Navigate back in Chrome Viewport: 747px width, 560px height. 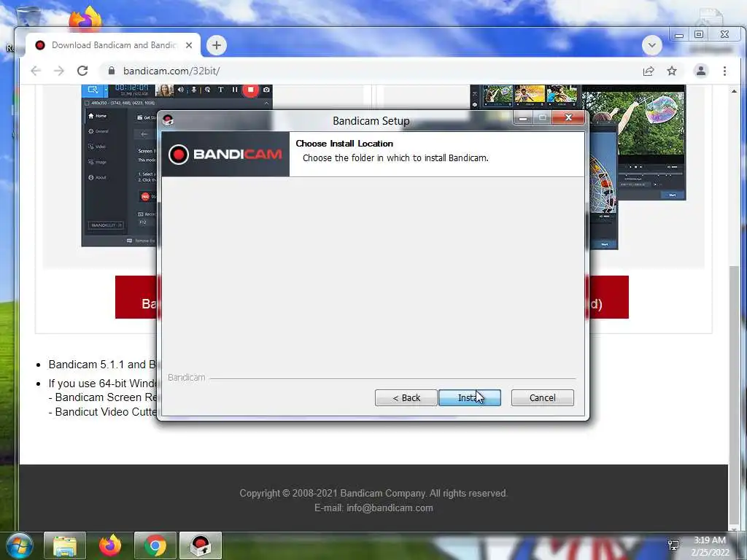36,71
